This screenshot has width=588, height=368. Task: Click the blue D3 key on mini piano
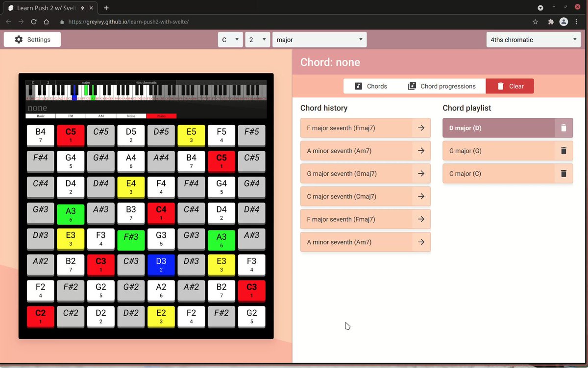point(74,97)
